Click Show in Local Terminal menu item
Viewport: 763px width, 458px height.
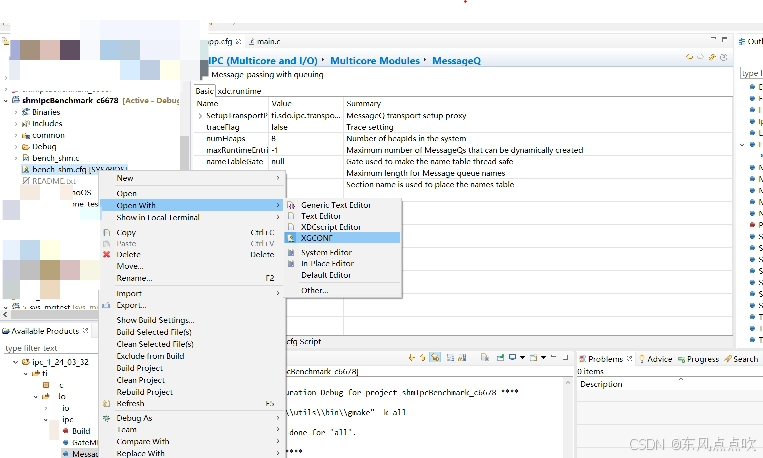(x=158, y=217)
